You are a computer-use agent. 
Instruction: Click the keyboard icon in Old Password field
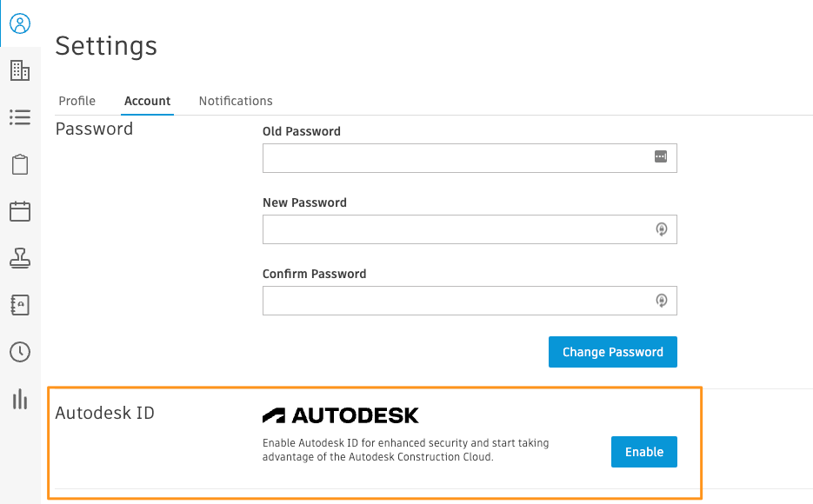(662, 157)
